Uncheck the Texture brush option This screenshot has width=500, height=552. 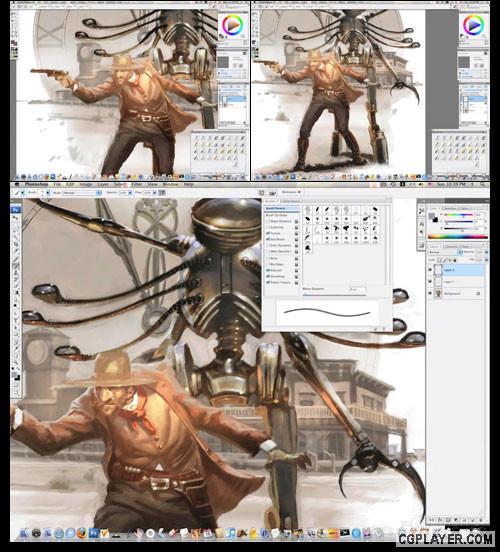point(268,233)
